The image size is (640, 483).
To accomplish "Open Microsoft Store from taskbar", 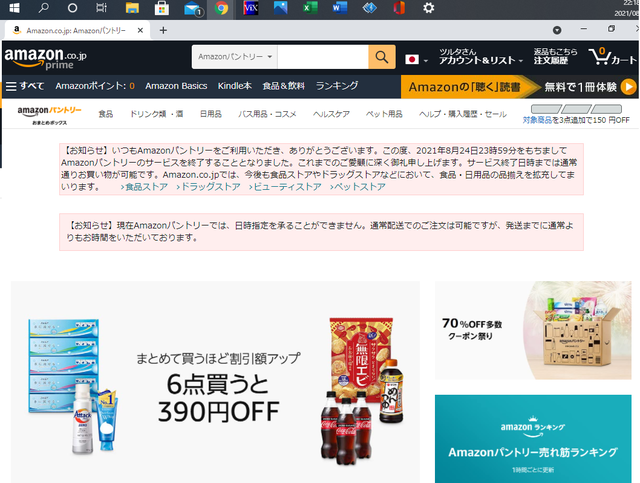I will 162,8.
